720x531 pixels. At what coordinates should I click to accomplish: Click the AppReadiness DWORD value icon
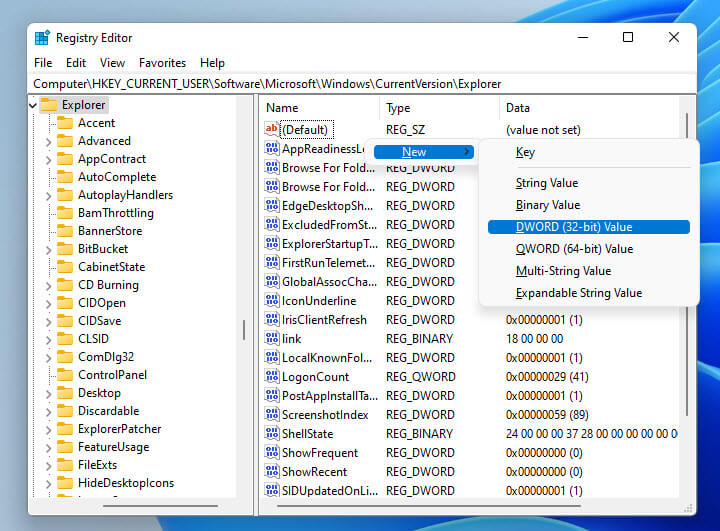pyautogui.click(x=271, y=148)
